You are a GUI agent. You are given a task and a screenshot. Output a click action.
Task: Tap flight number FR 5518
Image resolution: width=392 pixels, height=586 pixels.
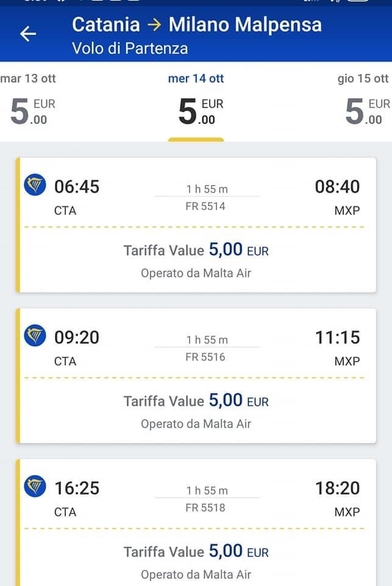click(205, 508)
